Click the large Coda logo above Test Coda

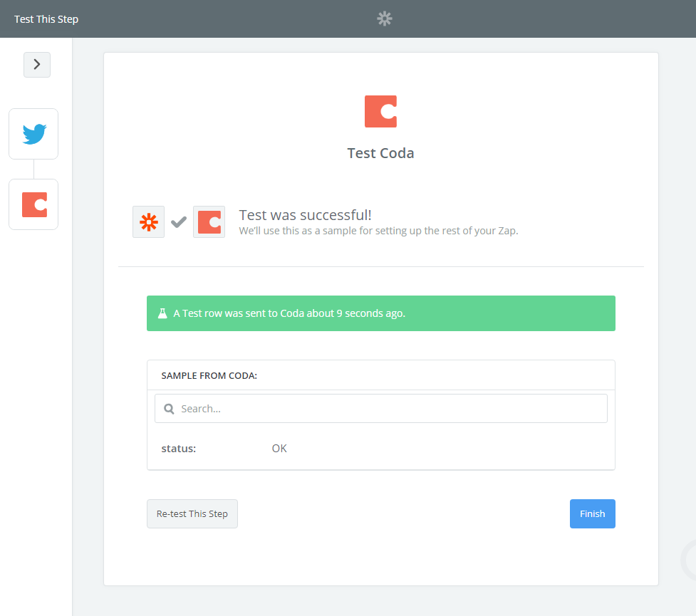tap(380, 112)
